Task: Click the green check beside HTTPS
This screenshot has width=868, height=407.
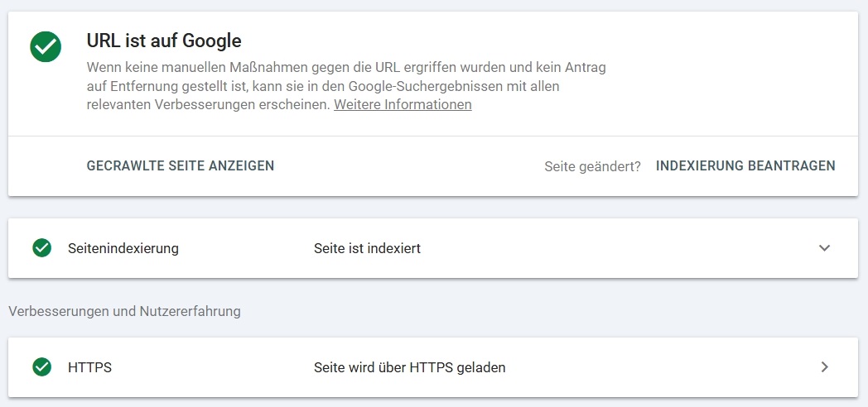Action: [x=41, y=367]
